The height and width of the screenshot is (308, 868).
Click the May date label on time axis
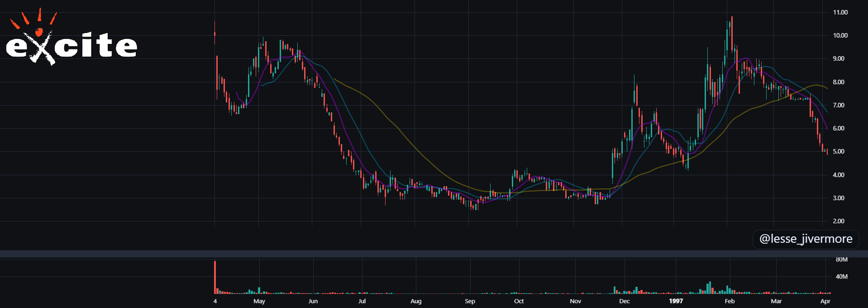pos(259,301)
